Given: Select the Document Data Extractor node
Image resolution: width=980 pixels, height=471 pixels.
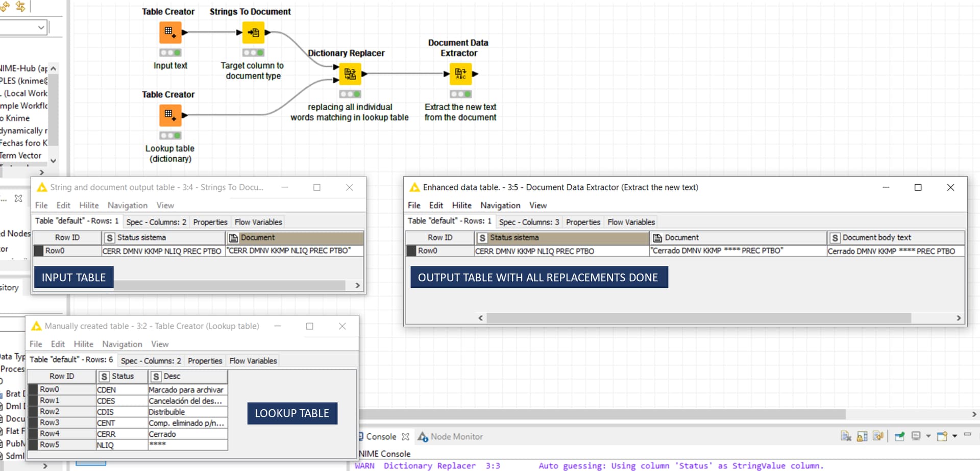Looking at the screenshot, I should 460,75.
